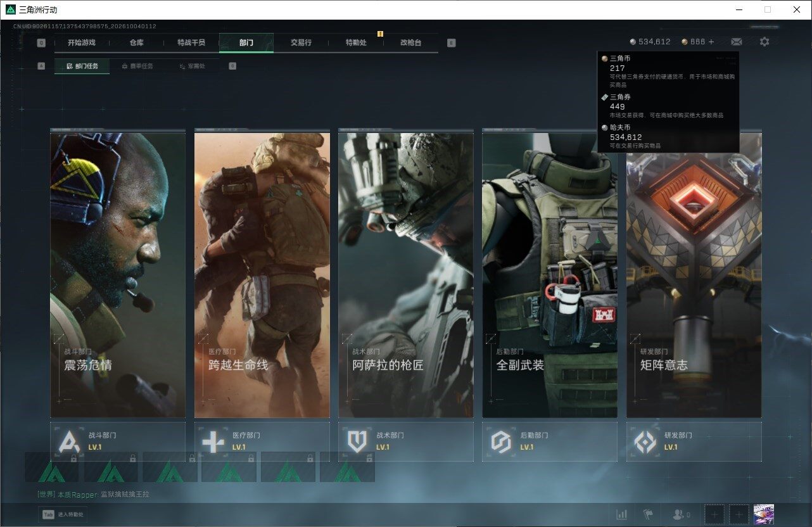812x527 pixels.
Task: Open settings via the gear icon
Action: (764, 41)
